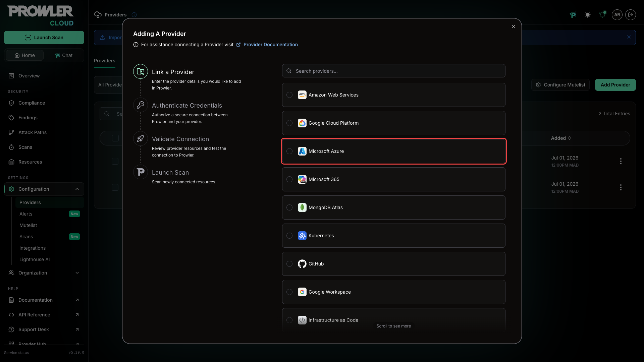Open the second provider row actions menu
This screenshot has width=644, height=362.
(x=621, y=187)
